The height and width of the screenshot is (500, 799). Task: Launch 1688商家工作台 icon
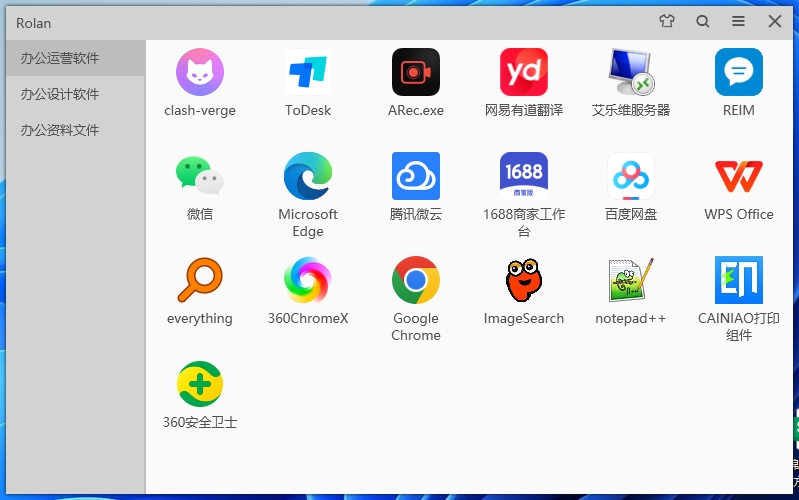(524, 176)
